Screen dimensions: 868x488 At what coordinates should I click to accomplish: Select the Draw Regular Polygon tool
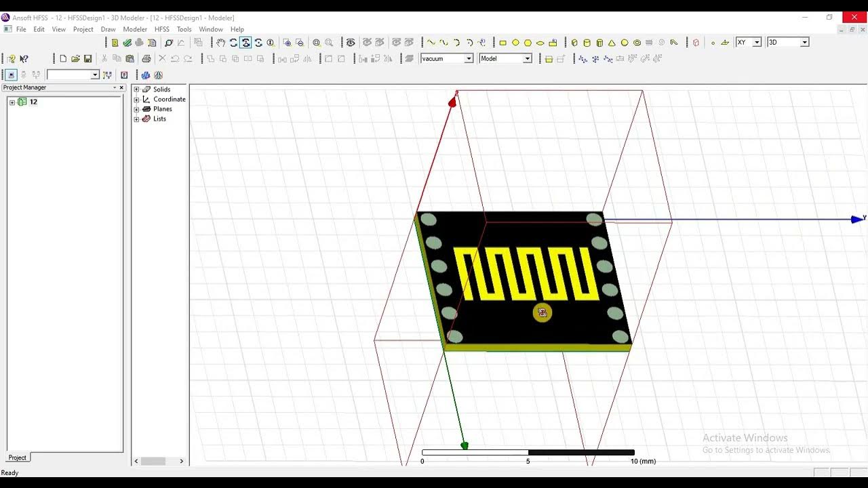[528, 43]
